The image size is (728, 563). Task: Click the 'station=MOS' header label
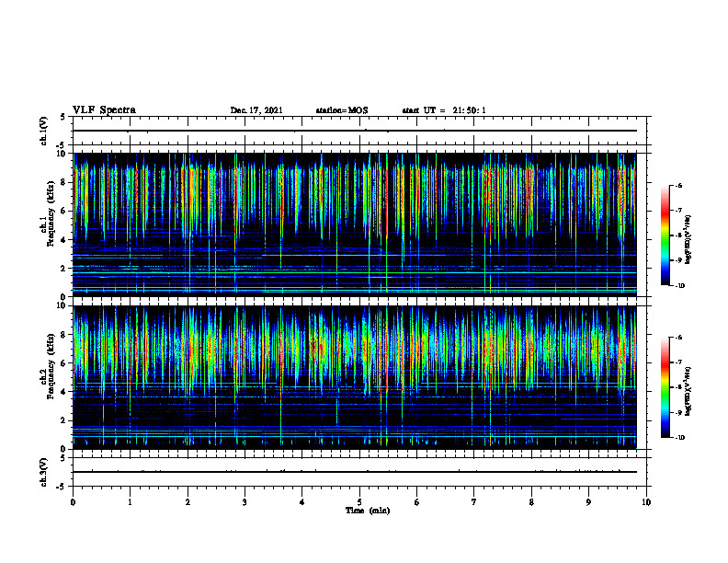[x=342, y=110]
